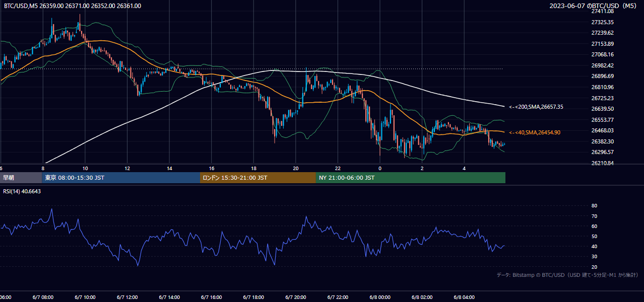Screen dimensions: 644x302
Task: Click price axis value 26896.69
Action: [602, 77]
